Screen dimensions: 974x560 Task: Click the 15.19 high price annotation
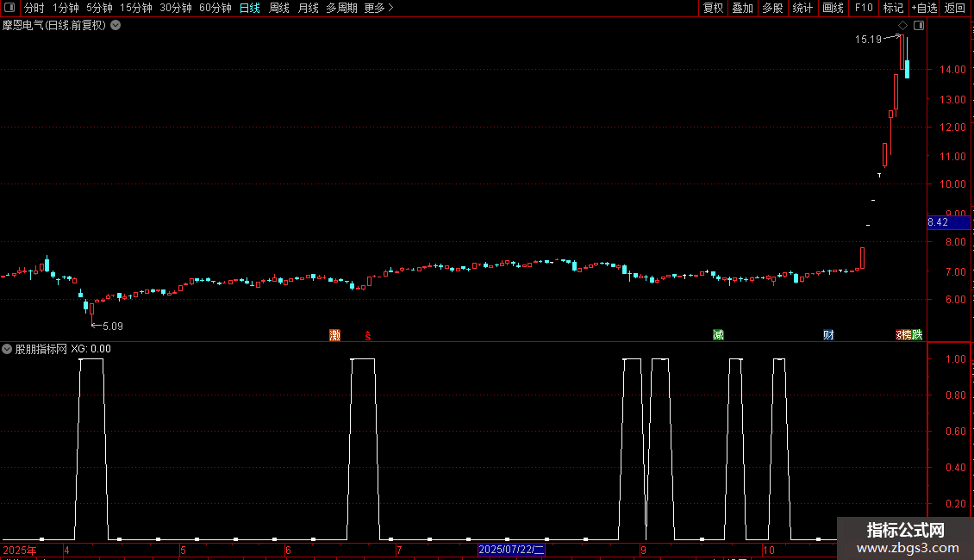pos(868,39)
